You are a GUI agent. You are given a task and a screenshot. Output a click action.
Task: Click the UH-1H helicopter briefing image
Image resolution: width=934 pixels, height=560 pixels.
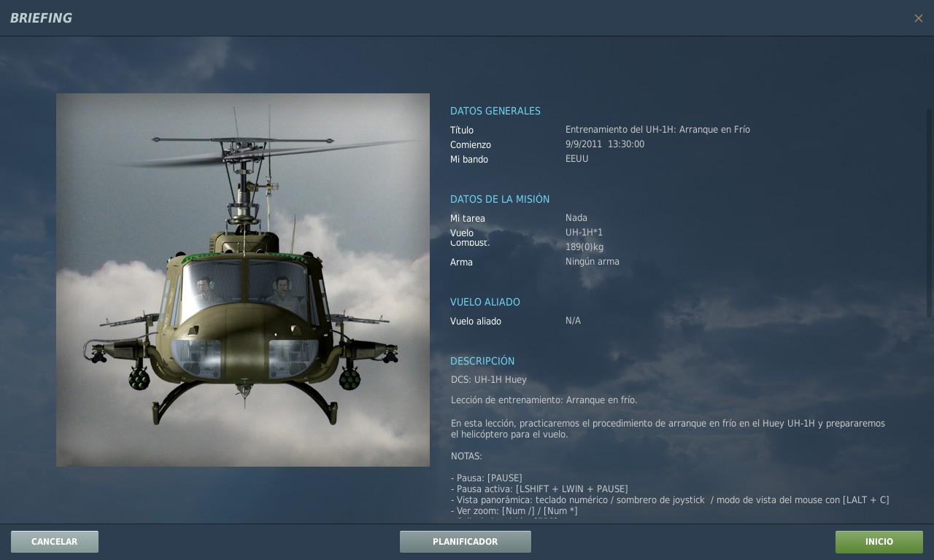click(243, 280)
